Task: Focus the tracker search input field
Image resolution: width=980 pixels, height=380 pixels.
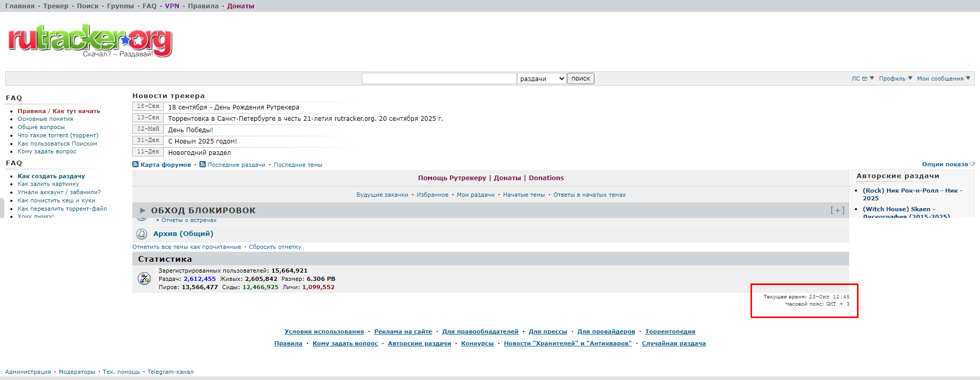Action: pos(439,78)
